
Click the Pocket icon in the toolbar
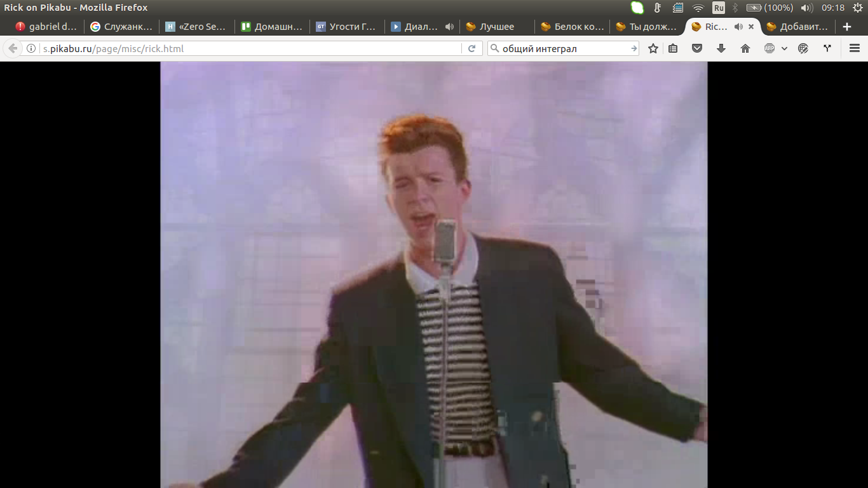pos(697,48)
